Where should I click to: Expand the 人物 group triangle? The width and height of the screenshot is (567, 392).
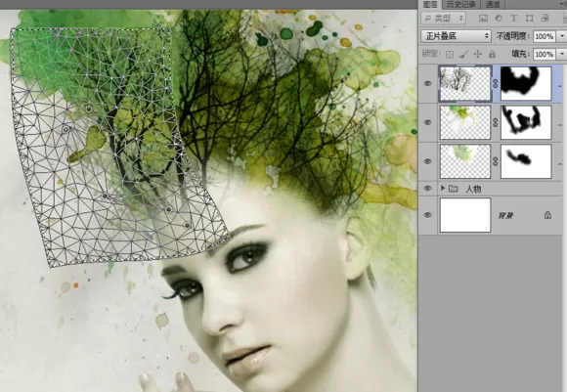coord(442,188)
